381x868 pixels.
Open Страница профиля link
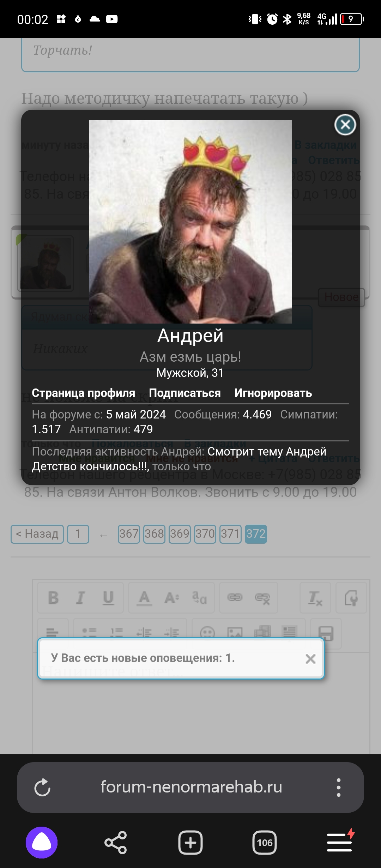pyautogui.click(x=84, y=393)
